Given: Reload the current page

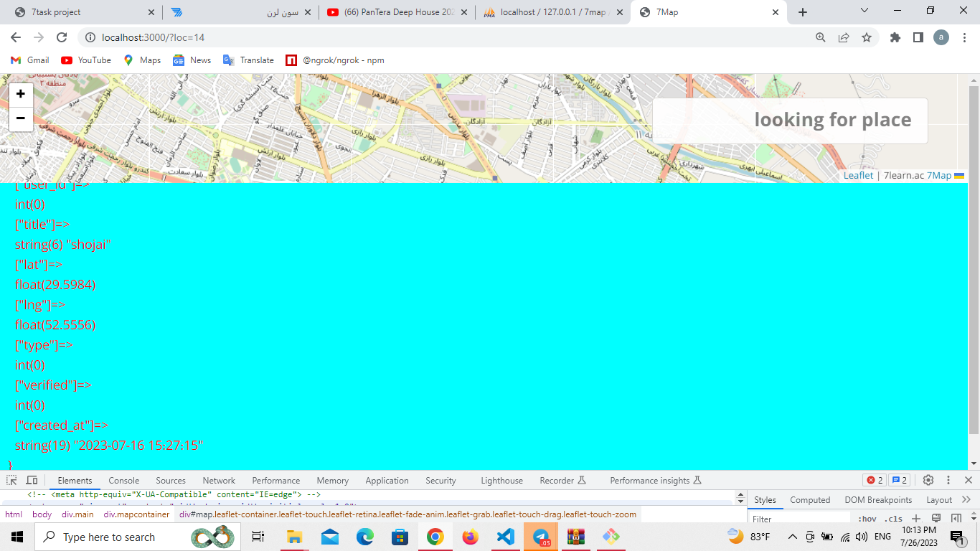Looking at the screenshot, I should [x=62, y=37].
